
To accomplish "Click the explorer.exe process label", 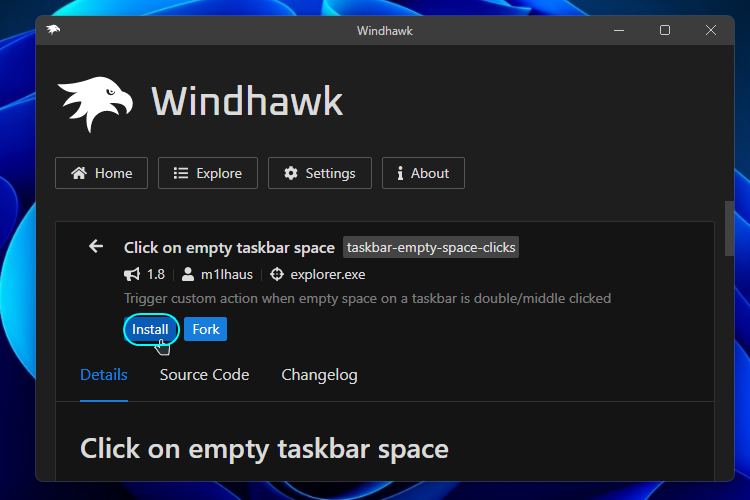I will point(328,275).
